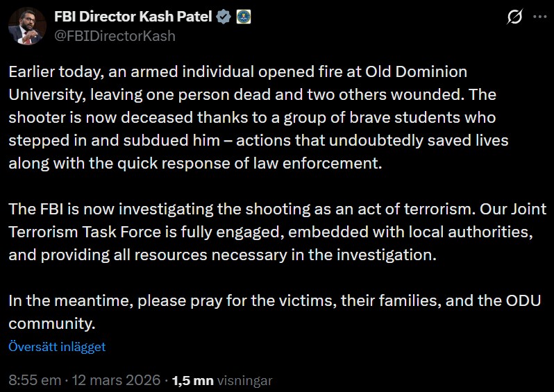Click the visningar label
This screenshot has height=392, width=554.
[x=244, y=380]
